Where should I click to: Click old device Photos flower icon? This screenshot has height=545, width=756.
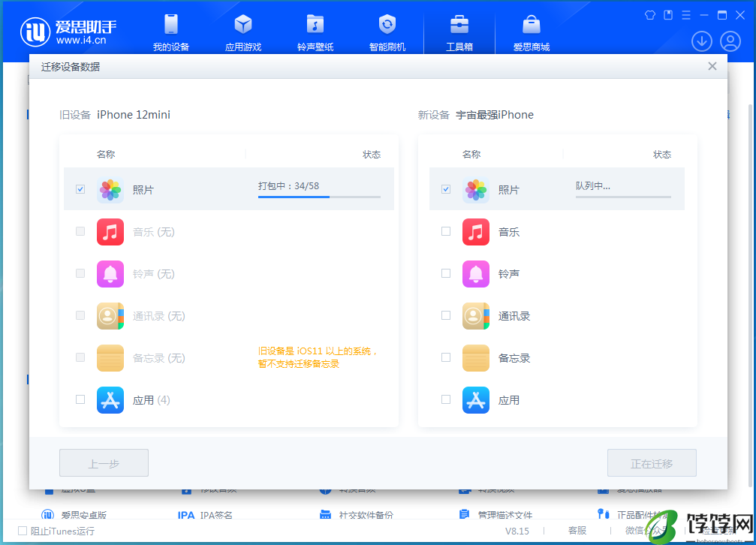(x=110, y=189)
